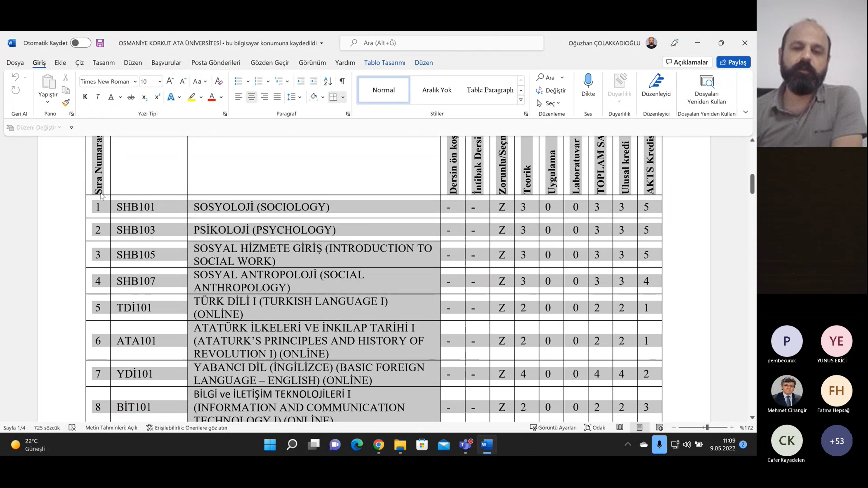
Task: Toggle italic T formatting
Action: pyautogui.click(x=98, y=97)
